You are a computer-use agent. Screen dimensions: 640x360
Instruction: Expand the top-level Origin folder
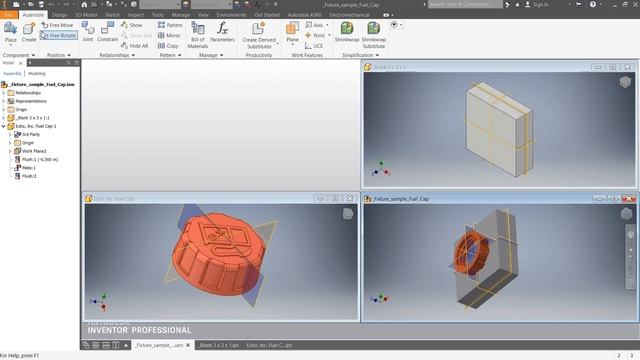pos(4,109)
